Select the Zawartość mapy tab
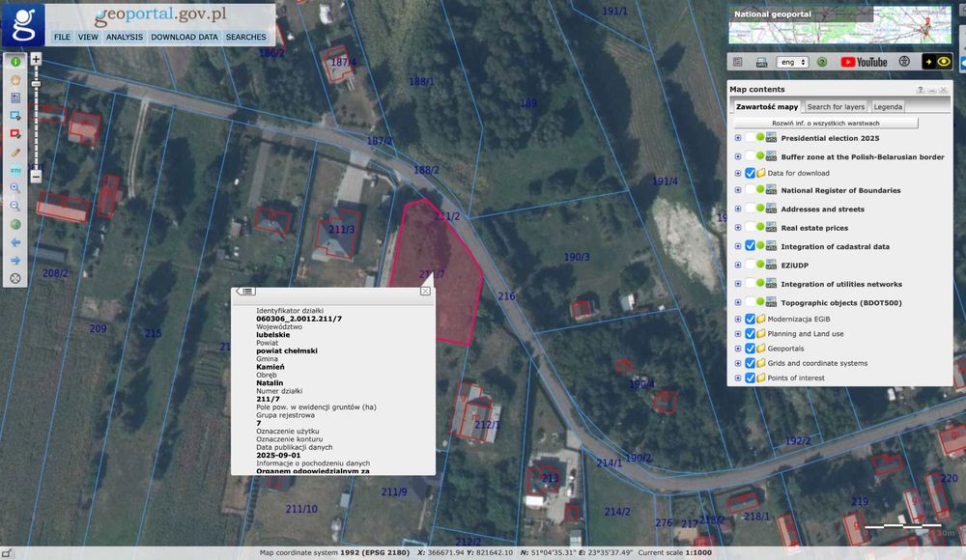 click(767, 106)
